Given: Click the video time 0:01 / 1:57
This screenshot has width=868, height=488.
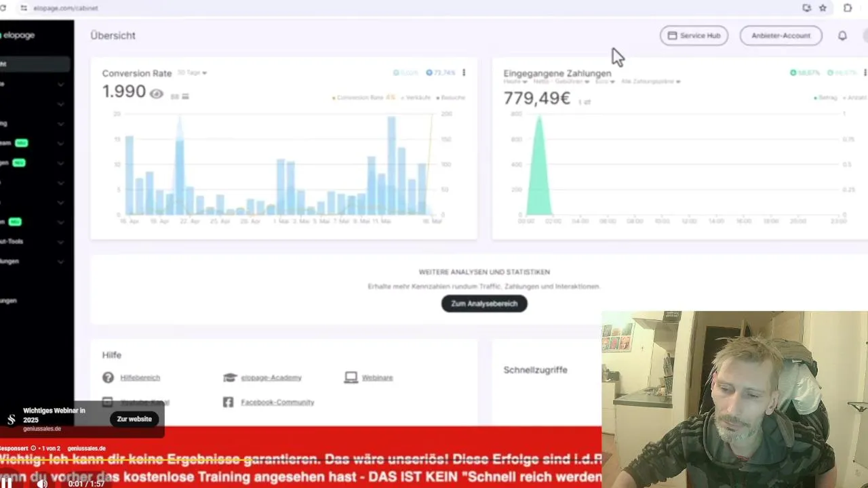Looking at the screenshot, I should (85, 484).
